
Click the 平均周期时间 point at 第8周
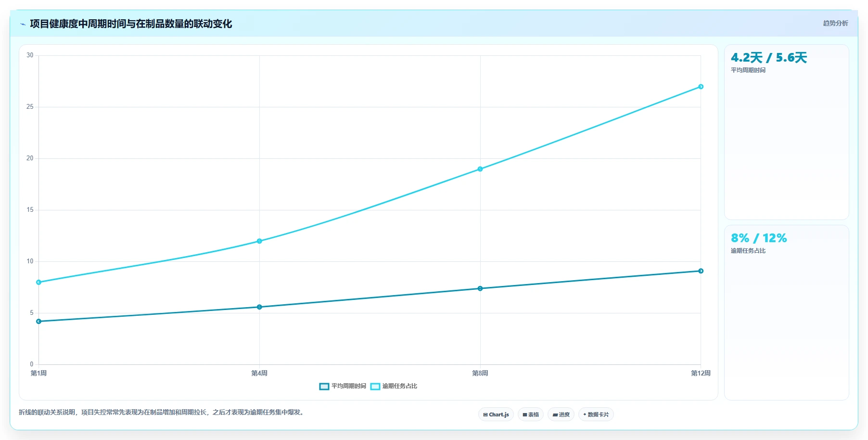click(x=480, y=288)
